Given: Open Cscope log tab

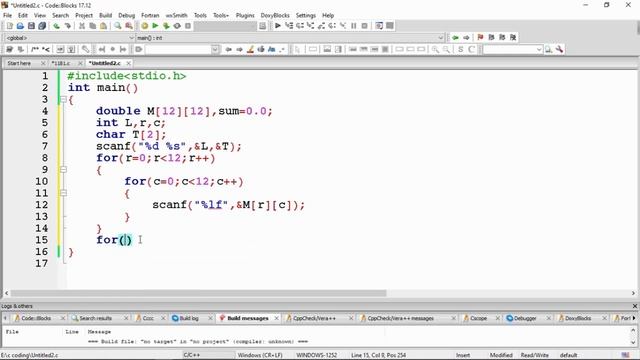Looking at the screenshot, I should [478, 318].
